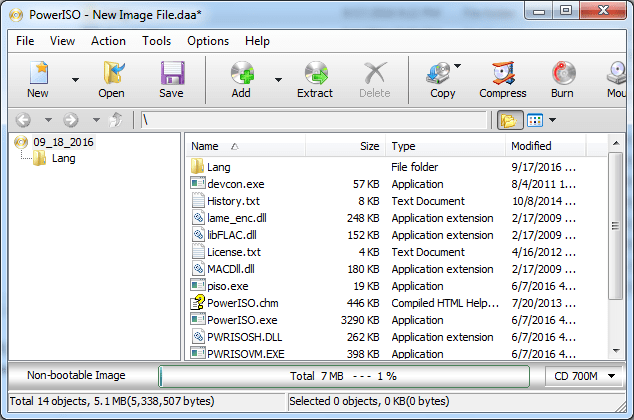
Task: Click the Total 14 objects status text
Action: pos(112,401)
